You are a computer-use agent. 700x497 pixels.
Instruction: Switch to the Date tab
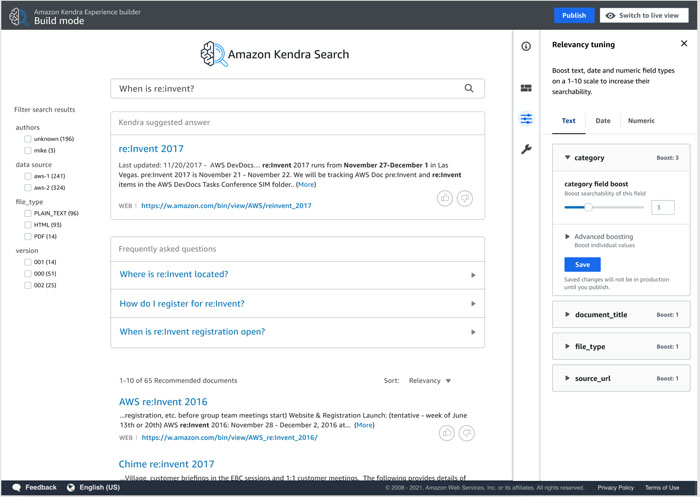pyautogui.click(x=603, y=121)
